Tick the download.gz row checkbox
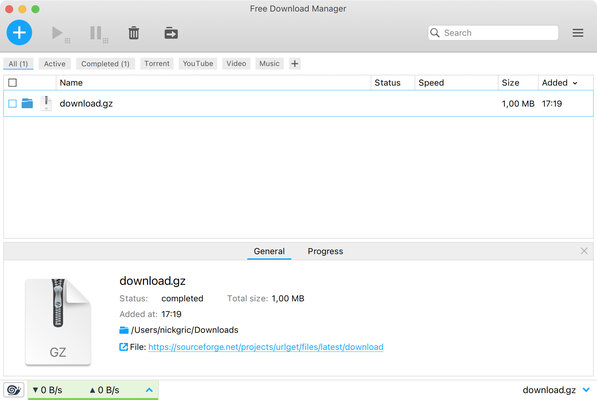 (13, 104)
